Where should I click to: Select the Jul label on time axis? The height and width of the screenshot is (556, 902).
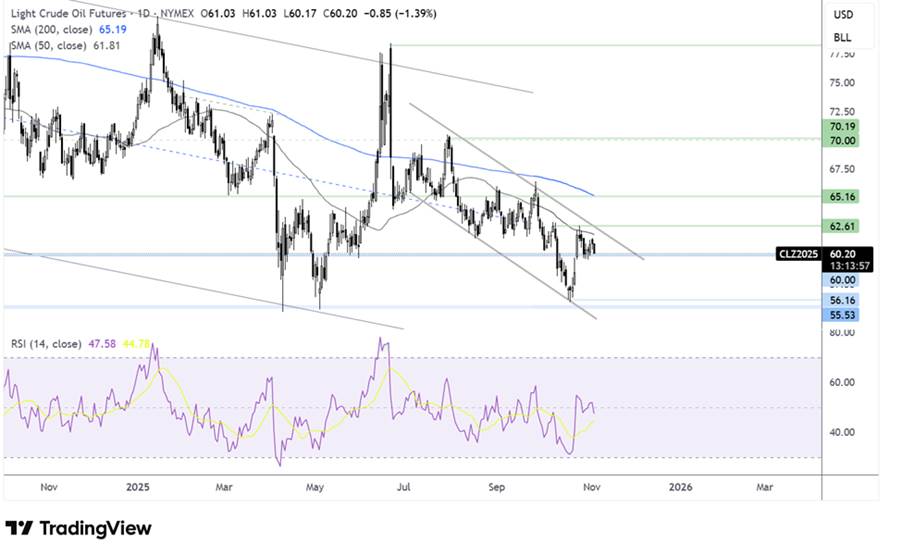point(406,487)
